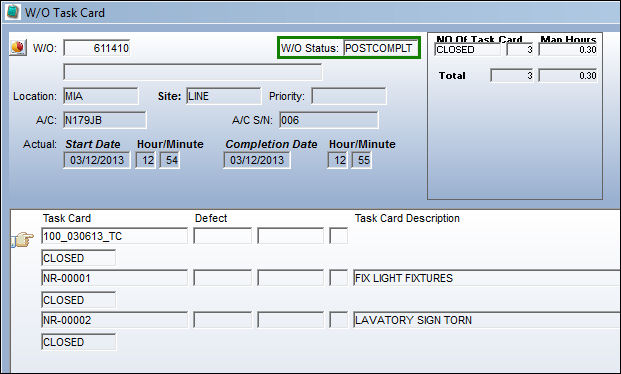This screenshot has height=374, width=621.
Task: Click the Site field LINE
Action: 224,96
